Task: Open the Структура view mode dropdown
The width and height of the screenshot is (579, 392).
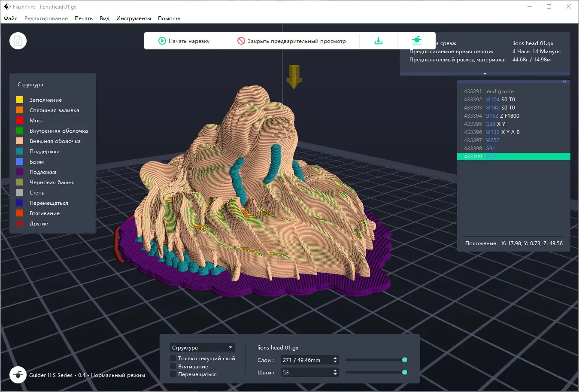Action: coord(202,348)
